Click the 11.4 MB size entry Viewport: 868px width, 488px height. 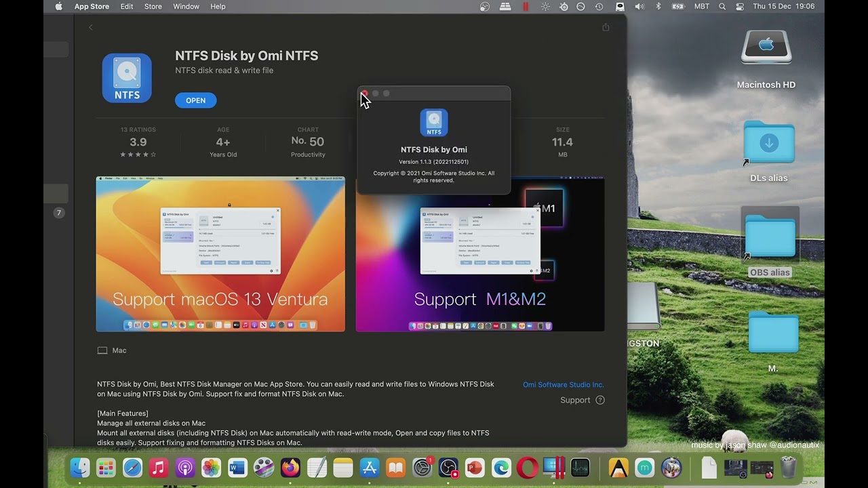(x=563, y=142)
